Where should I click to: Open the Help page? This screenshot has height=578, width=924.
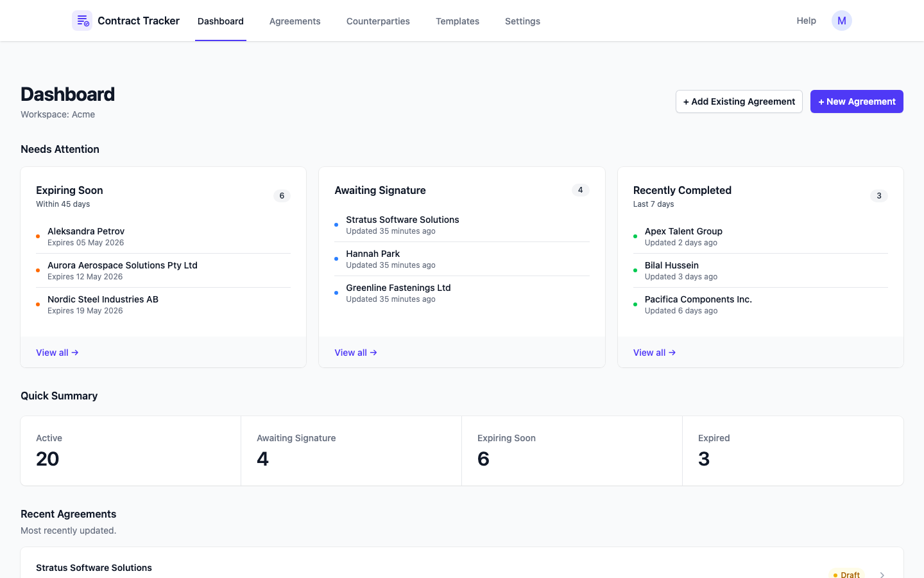(x=806, y=21)
